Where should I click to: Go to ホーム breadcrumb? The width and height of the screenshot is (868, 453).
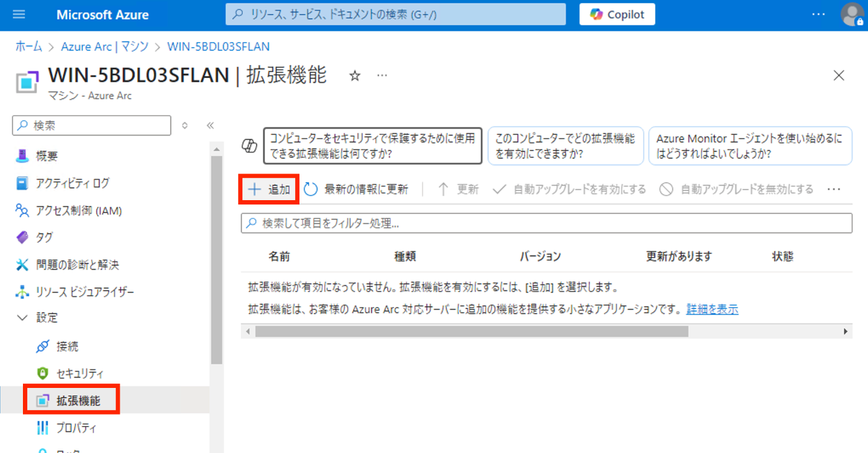[29, 46]
